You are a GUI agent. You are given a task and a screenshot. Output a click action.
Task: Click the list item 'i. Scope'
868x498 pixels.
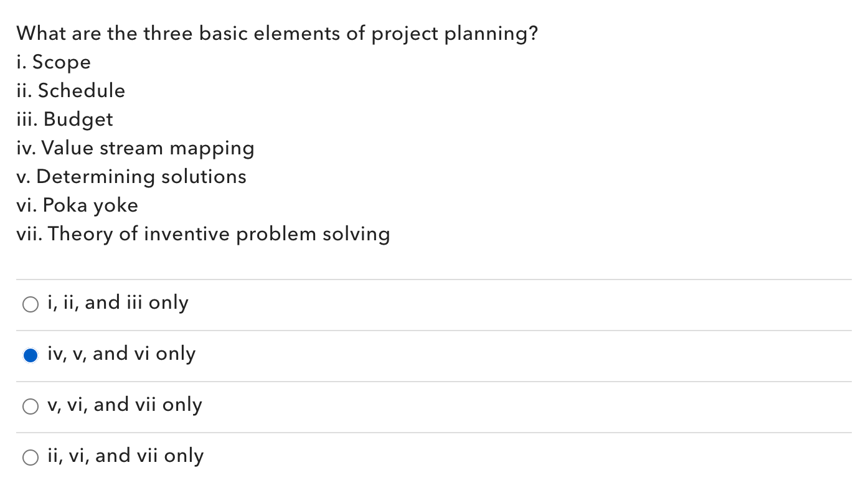(x=54, y=62)
